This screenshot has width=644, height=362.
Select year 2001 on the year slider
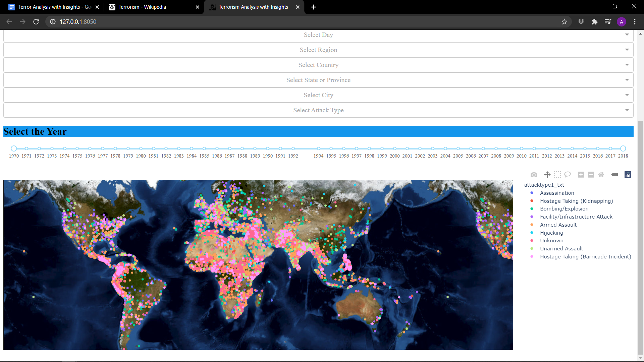click(x=407, y=148)
